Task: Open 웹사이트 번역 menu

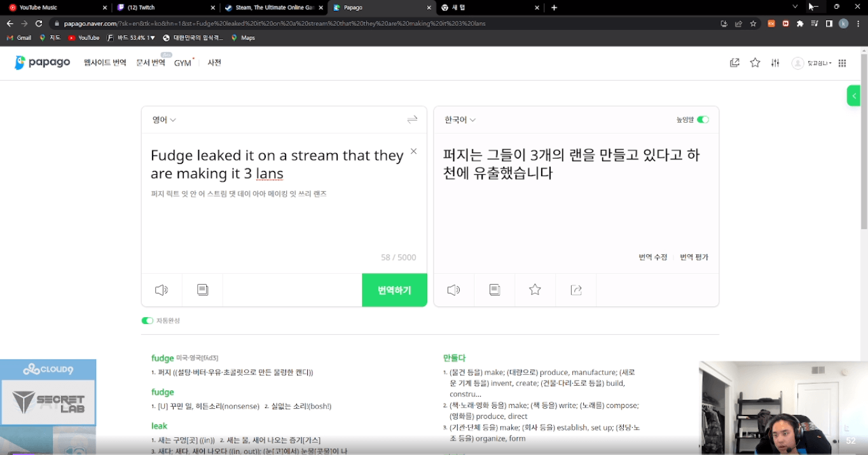Action: pos(105,63)
